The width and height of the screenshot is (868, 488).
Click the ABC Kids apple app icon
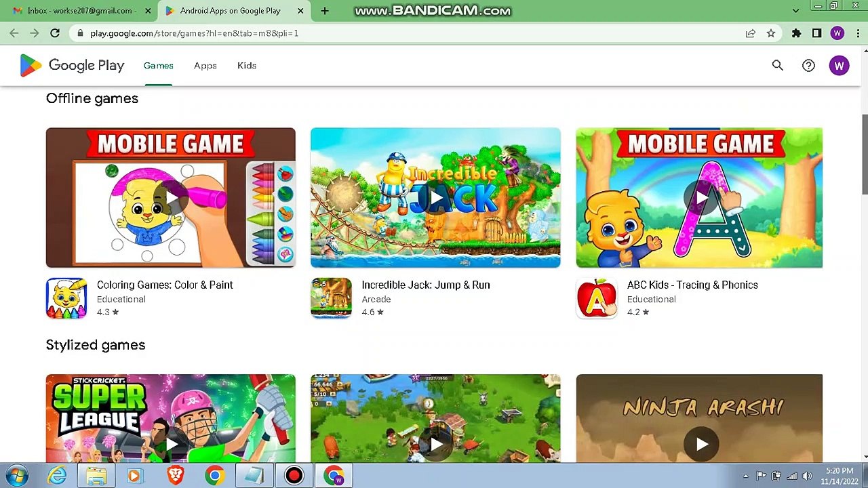point(597,298)
